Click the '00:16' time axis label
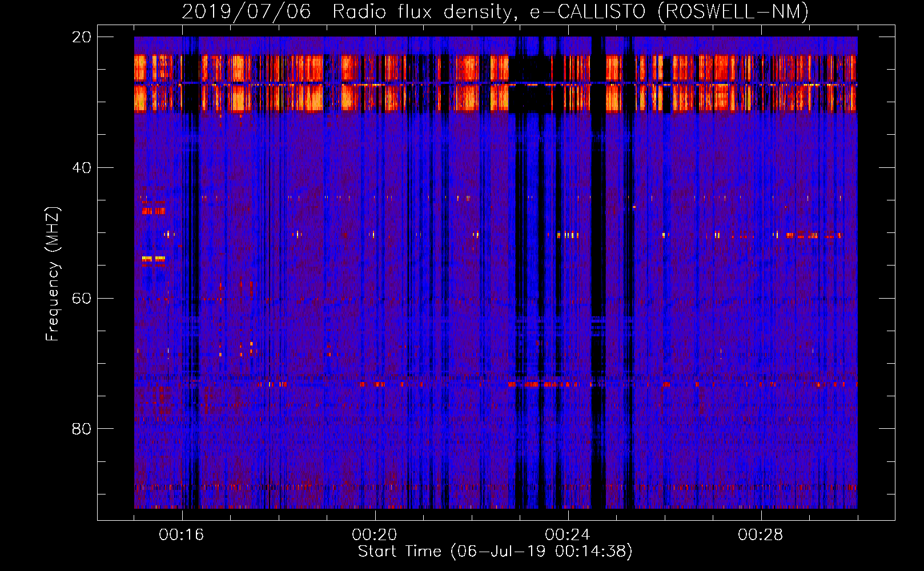 (x=182, y=535)
